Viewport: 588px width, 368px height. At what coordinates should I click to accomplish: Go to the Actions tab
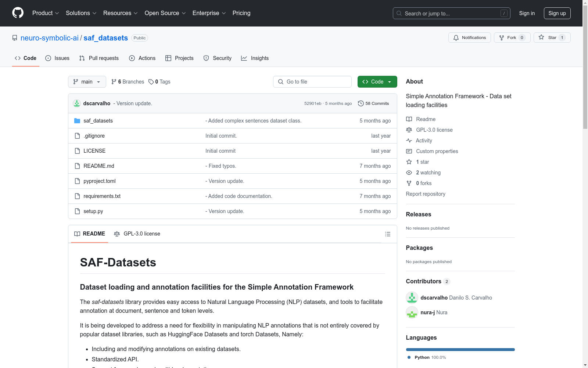(142, 58)
